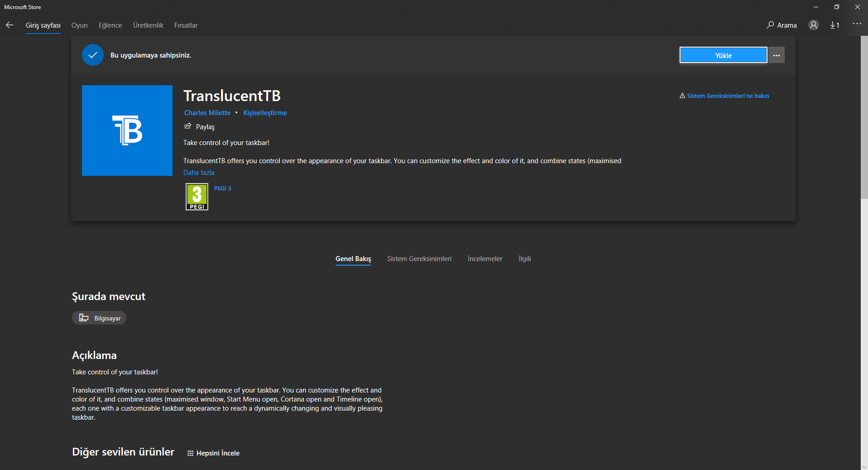Open the Fırsatlar tab
This screenshot has width=868, height=470.
click(x=186, y=25)
